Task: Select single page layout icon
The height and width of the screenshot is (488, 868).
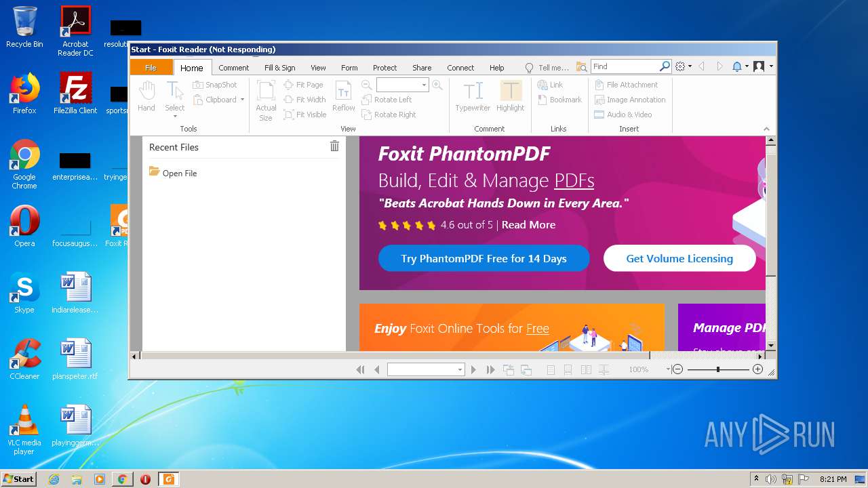Action: [551, 369]
